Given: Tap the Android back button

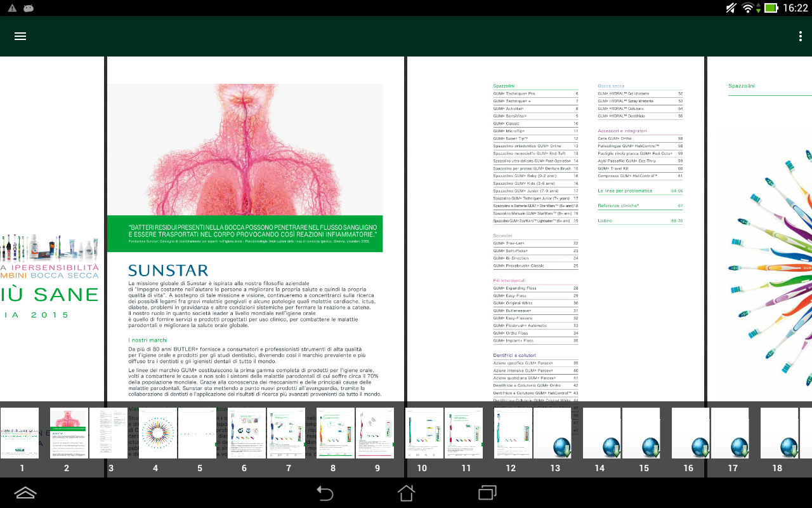Looking at the screenshot, I should click(x=325, y=493).
